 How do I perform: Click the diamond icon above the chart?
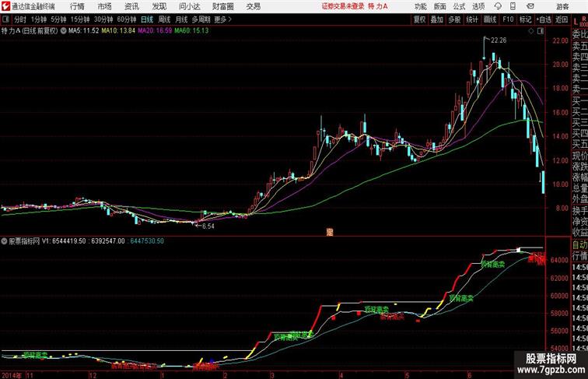tap(531, 31)
